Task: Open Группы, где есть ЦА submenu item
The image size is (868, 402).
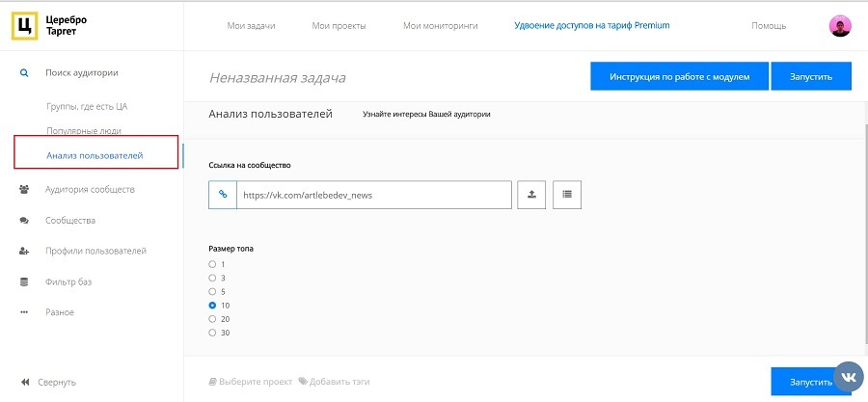Action: pyautogui.click(x=87, y=106)
